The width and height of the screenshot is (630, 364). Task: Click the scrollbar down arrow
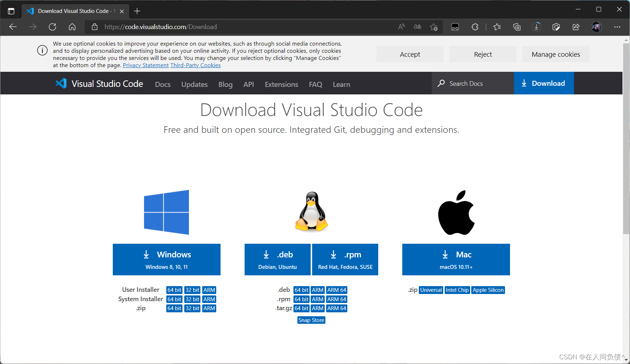[626, 360]
